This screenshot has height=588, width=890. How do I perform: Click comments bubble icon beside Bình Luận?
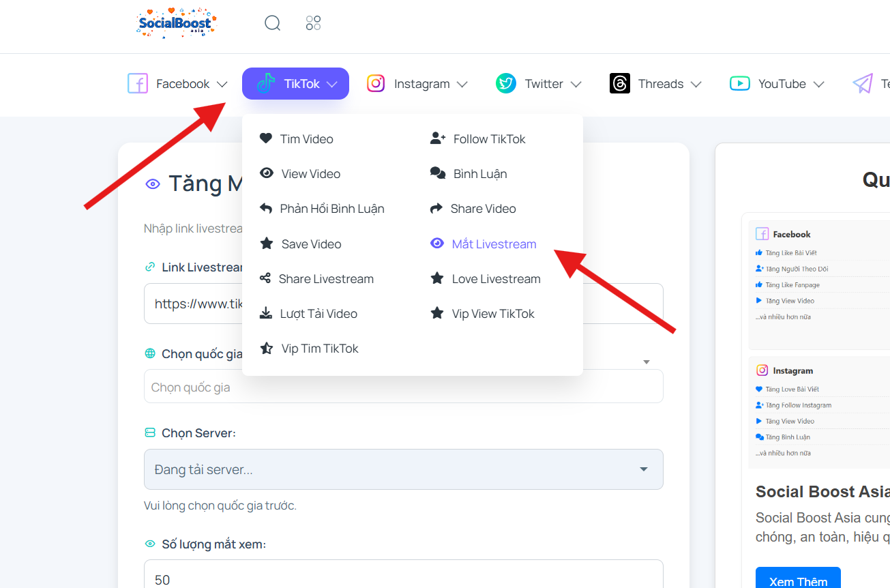tap(438, 173)
